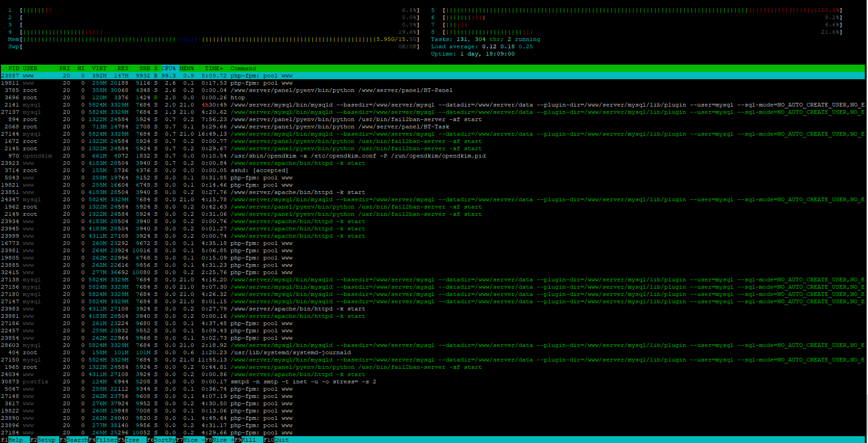Select the systemd-journald process row
The width and height of the screenshot is (868, 443).
(290, 352)
